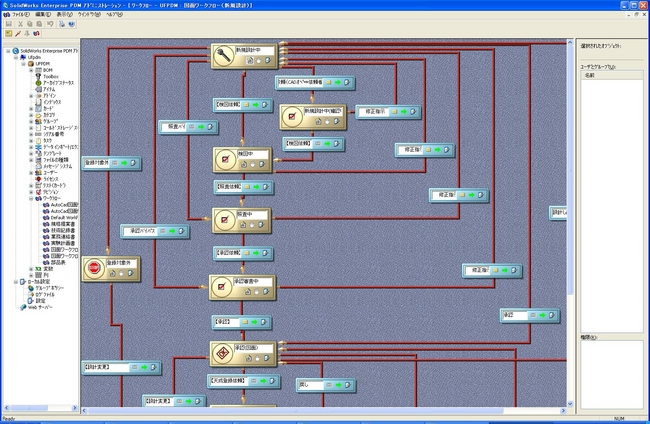Screen dimensions: 650x424
Task: Click the checkmark icon in the 新規設計中(確認) state
Action: tap(292, 117)
